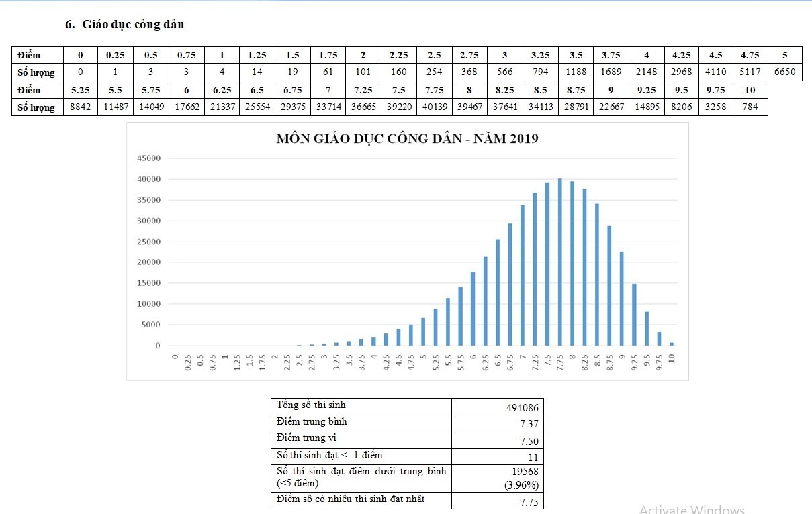The width and height of the screenshot is (812, 514).
Task: Select the table cell showing 33714
Action: (328, 107)
